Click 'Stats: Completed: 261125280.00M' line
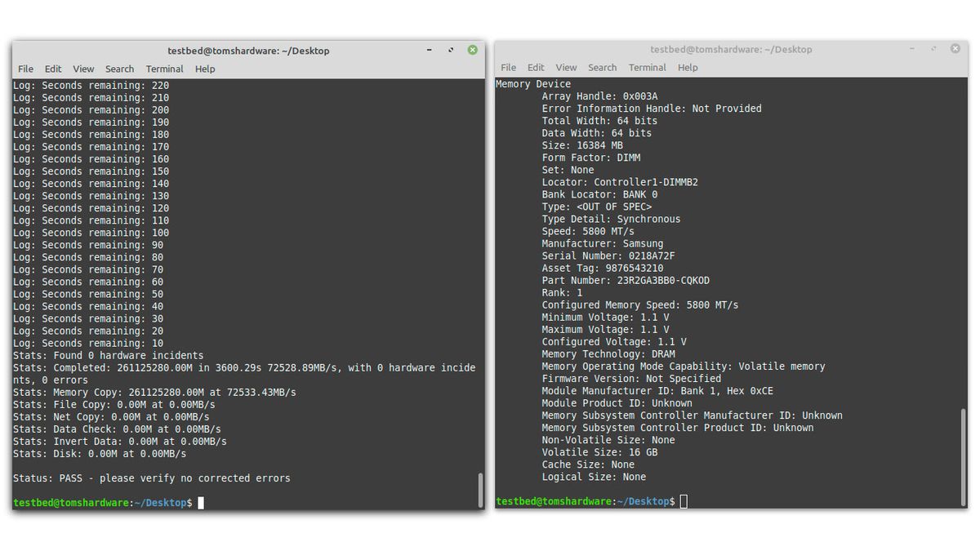The width and height of the screenshot is (980, 551). tap(244, 374)
